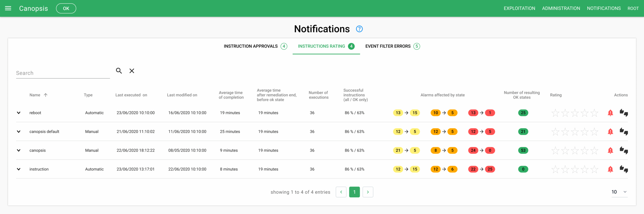Click Last executed on column header
This screenshot has height=214, width=644.
click(x=131, y=95)
